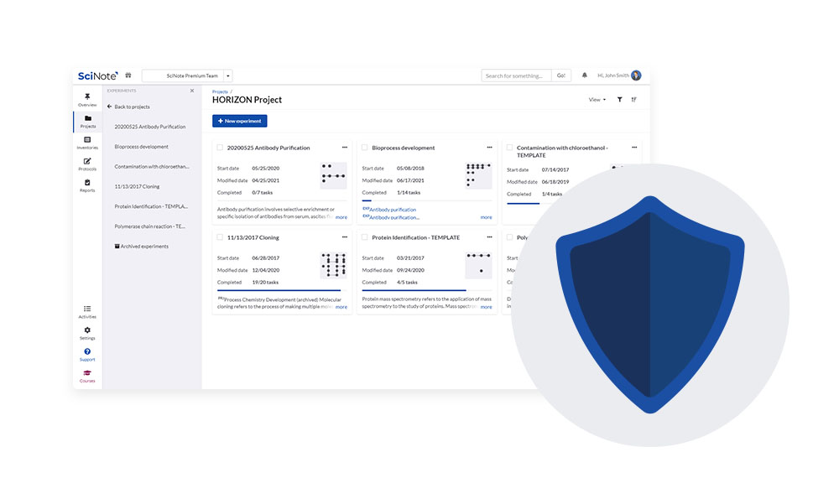This screenshot has width=839, height=504.
Task: Open the notifications bell icon
Action: point(585,75)
